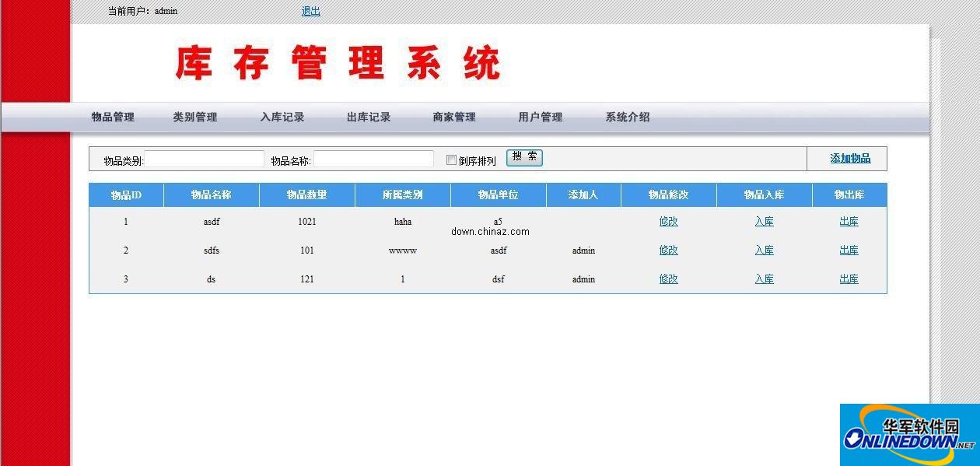Click 出库 for item ds
Image resolution: width=980 pixels, height=466 pixels.
[849, 279]
